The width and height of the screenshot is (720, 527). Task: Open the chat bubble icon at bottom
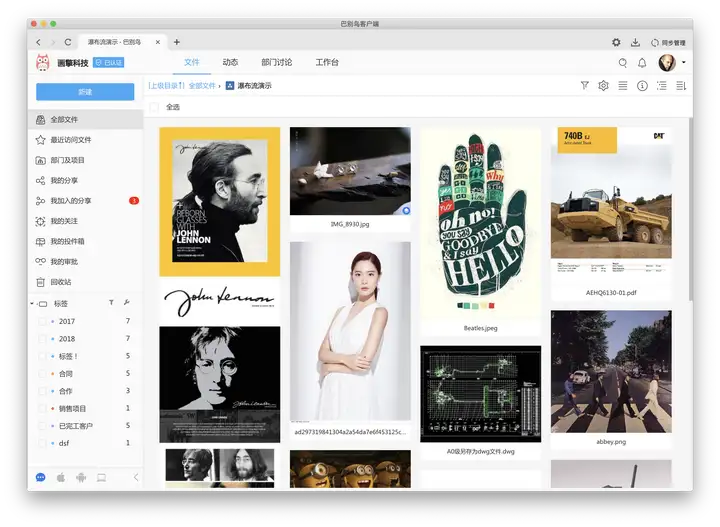click(x=40, y=477)
